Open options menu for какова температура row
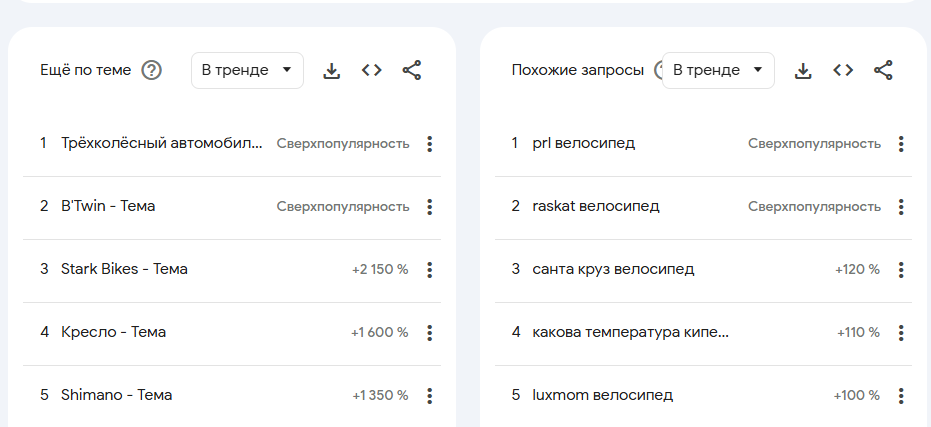The image size is (931, 427). [901, 333]
